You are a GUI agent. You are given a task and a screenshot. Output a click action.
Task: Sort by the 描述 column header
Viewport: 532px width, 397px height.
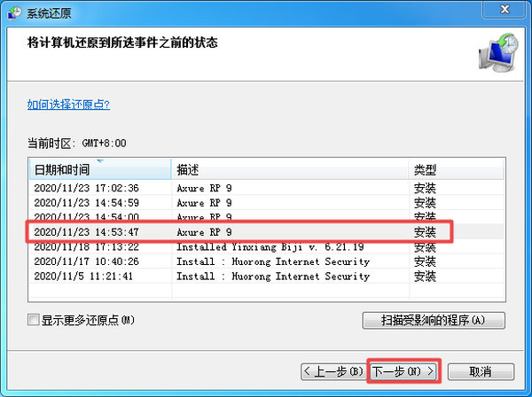coord(290,169)
